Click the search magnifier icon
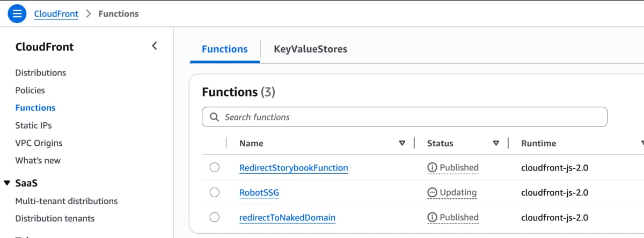 pos(214,117)
